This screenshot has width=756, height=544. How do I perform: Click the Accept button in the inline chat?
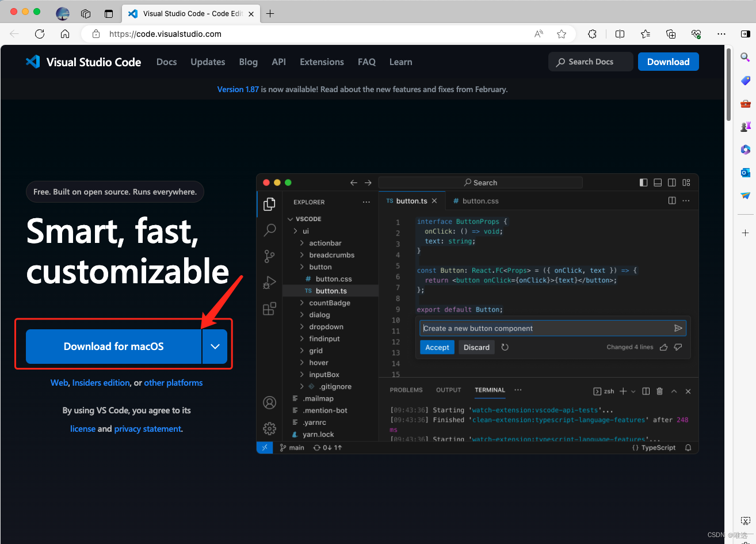437,347
